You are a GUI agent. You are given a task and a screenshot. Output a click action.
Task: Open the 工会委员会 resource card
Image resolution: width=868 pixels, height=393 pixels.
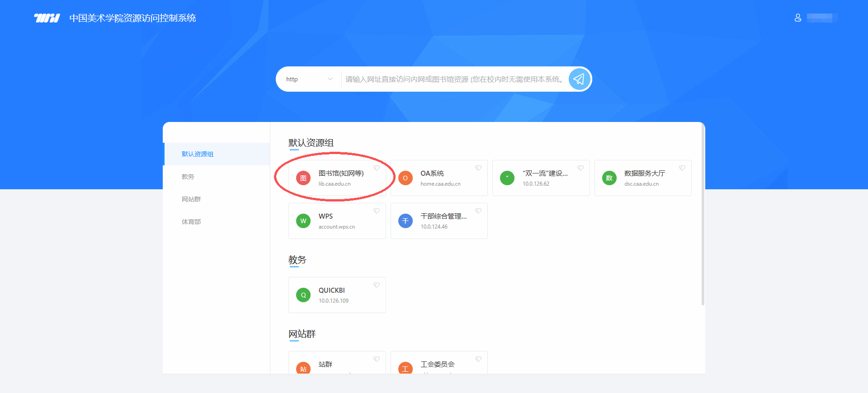click(438, 364)
